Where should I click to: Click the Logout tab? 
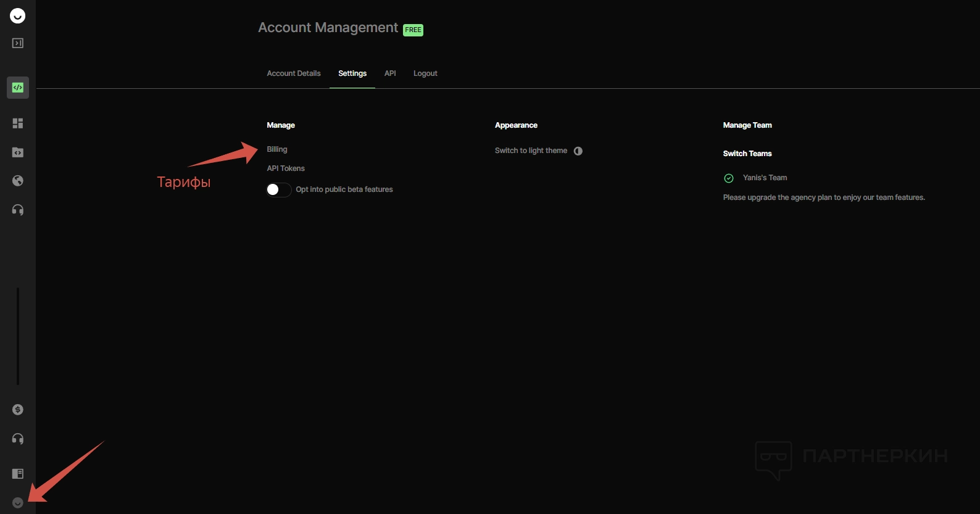pyautogui.click(x=425, y=73)
